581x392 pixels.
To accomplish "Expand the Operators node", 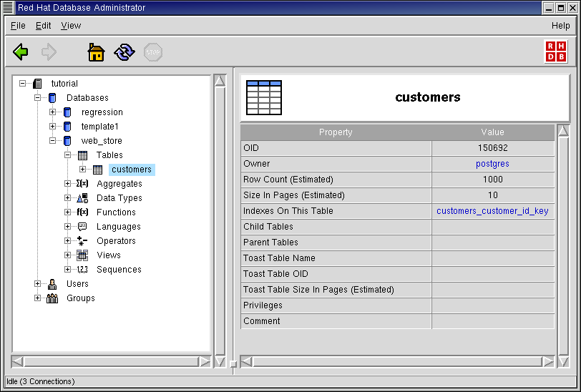I will (67, 241).
